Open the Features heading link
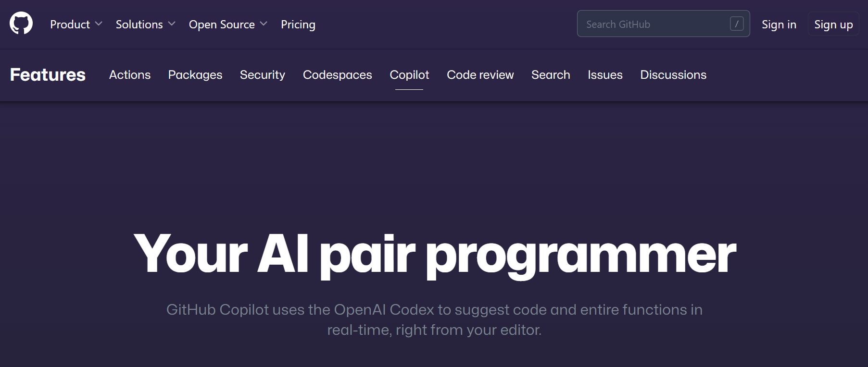868x367 pixels. pos(48,75)
